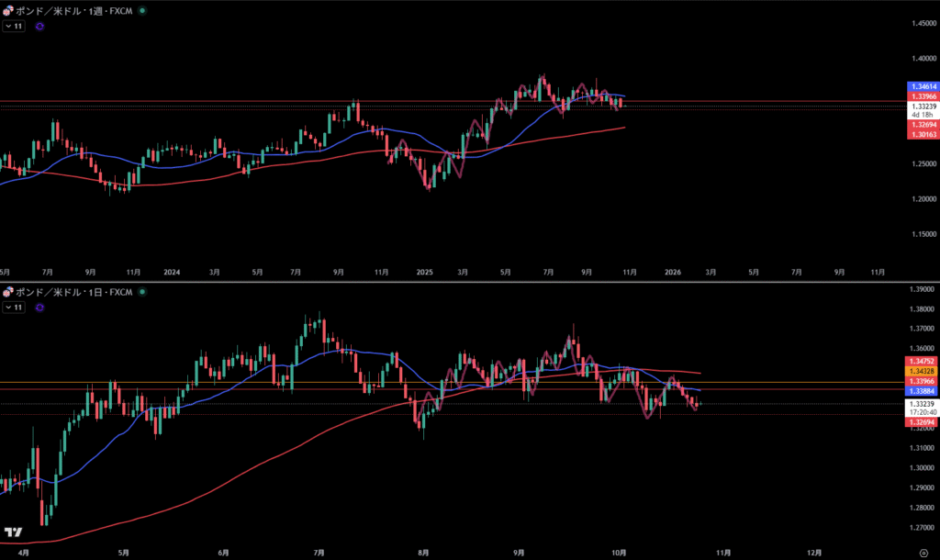Open symbol title ポンド/米ドル 1日 FXCM
The height and width of the screenshot is (560, 940).
pyautogui.click(x=73, y=292)
